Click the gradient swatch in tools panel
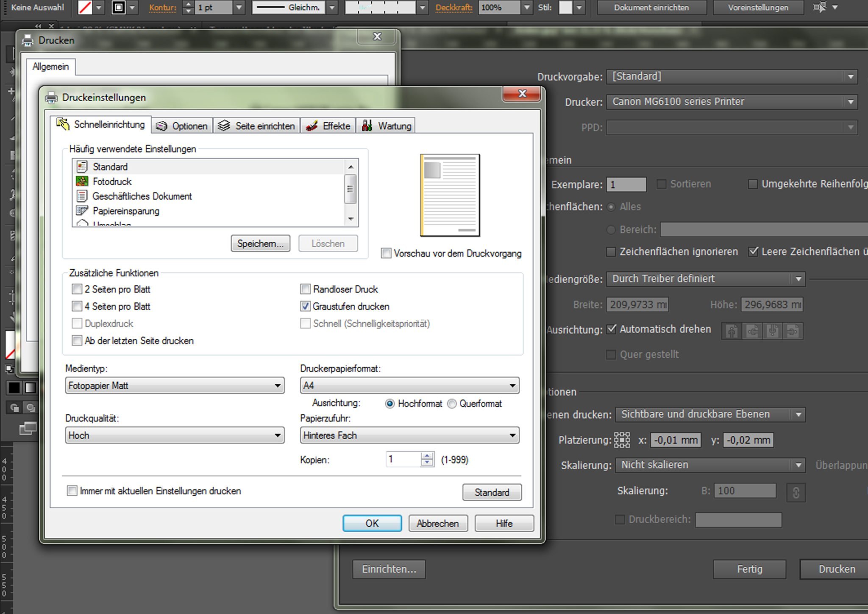This screenshot has height=614, width=868. [x=30, y=388]
